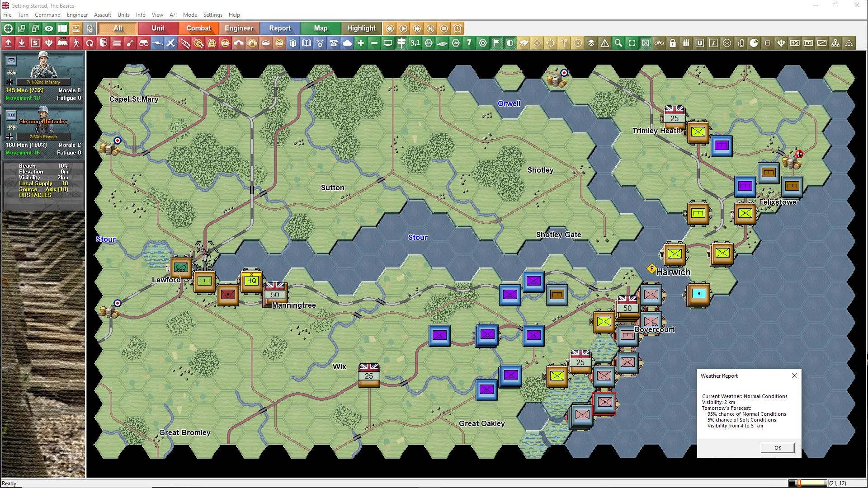Click the cloud weather icon in the toolbar

pos(347,43)
